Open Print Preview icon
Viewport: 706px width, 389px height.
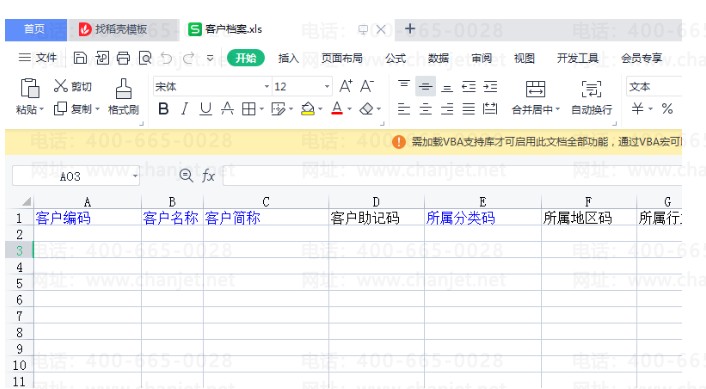tap(145, 58)
